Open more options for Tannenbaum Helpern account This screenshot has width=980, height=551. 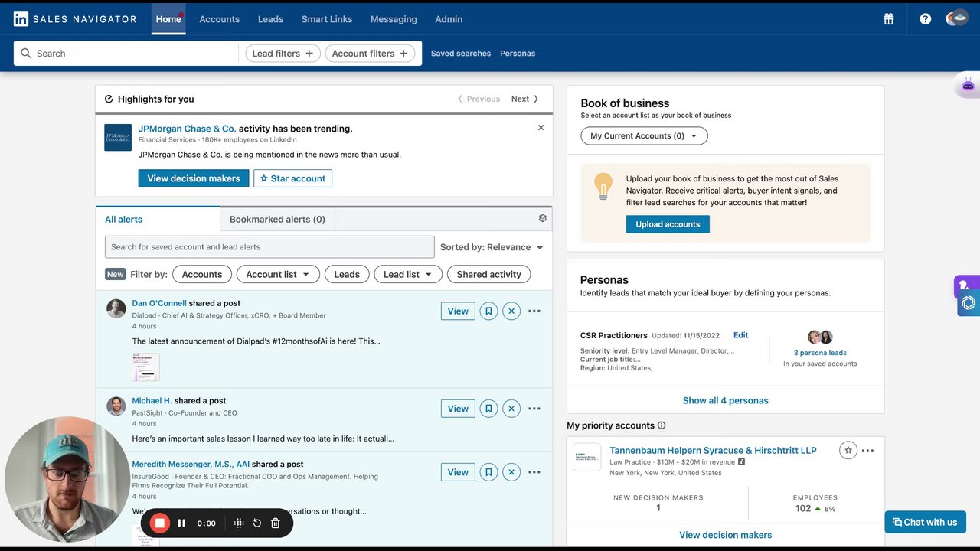[867, 451]
